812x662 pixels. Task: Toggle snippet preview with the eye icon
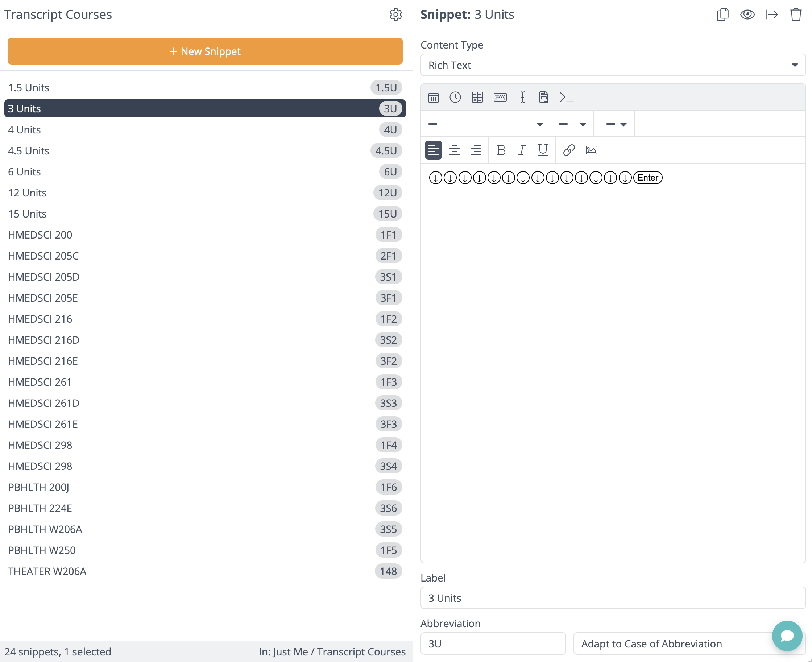(747, 15)
